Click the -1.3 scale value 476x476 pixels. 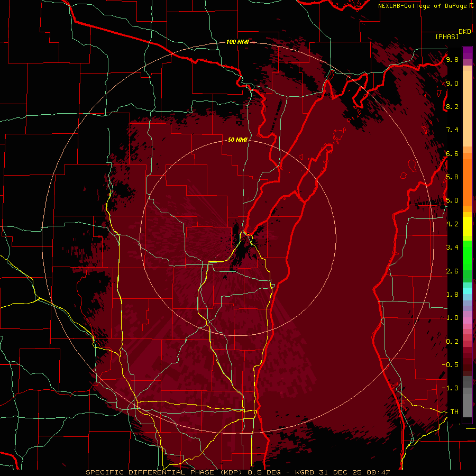(x=450, y=388)
